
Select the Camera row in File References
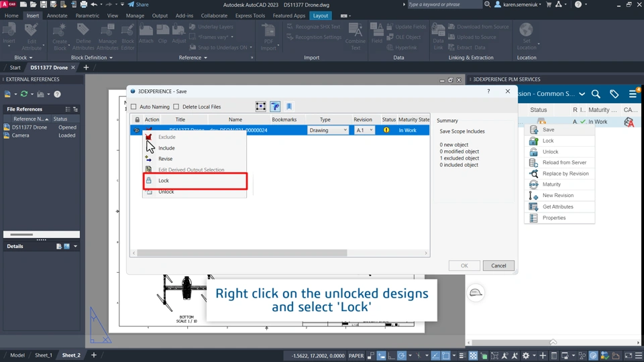[41, 135]
